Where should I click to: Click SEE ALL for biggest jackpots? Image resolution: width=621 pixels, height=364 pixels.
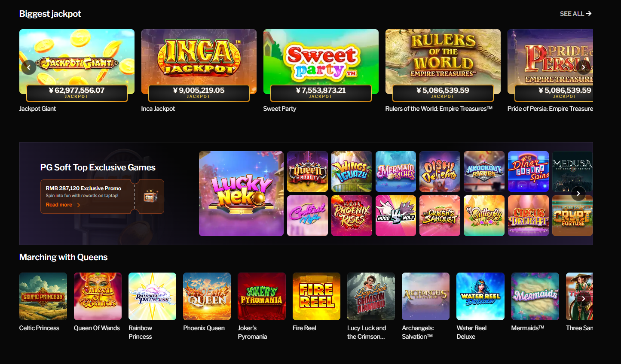(575, 14)
